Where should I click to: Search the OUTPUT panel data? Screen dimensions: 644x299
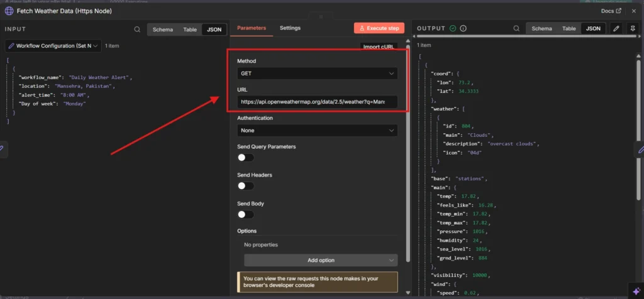click(x=516, y=29)
